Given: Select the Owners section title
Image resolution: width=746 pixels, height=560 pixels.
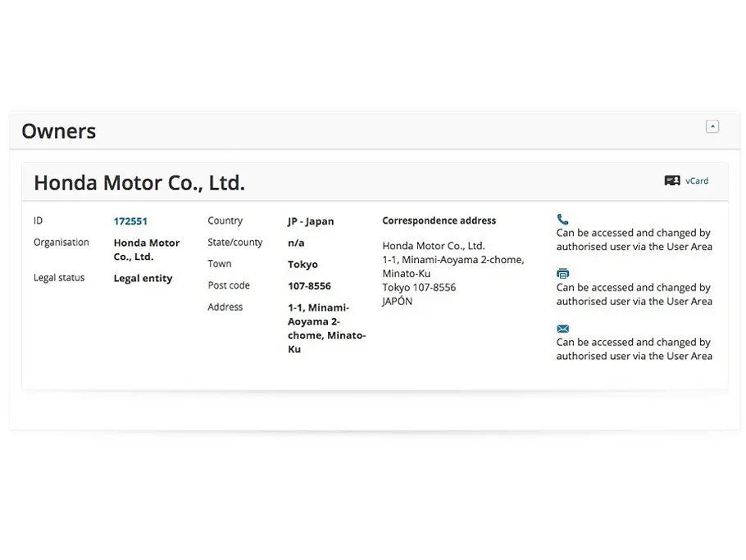Looking at the screenshot, I should click(x=59, y=131).
